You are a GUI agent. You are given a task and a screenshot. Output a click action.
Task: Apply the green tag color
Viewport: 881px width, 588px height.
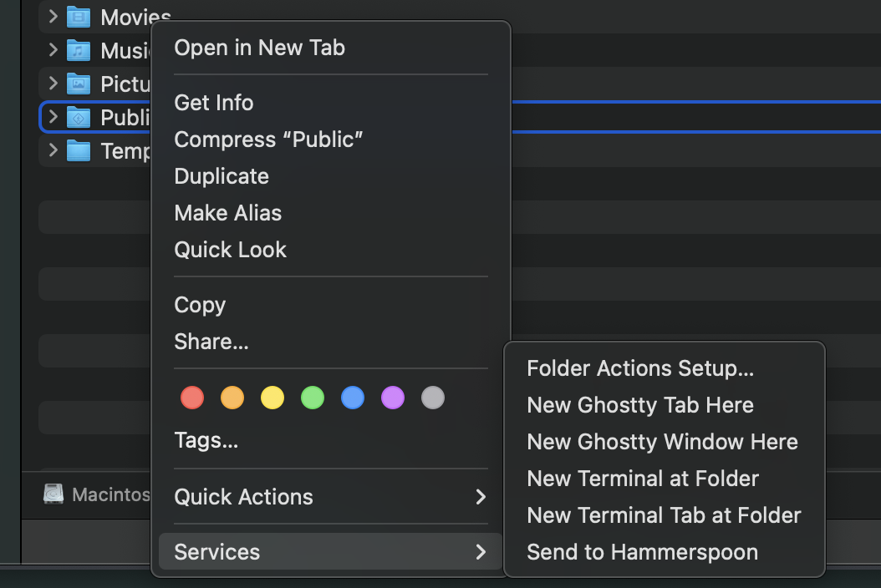[x=313, y=398]
